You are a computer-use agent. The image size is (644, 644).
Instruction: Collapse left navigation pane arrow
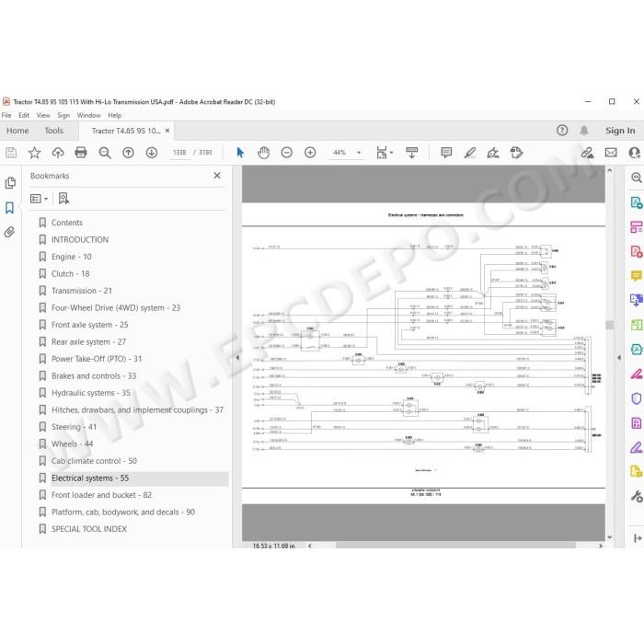click(237, 358)
